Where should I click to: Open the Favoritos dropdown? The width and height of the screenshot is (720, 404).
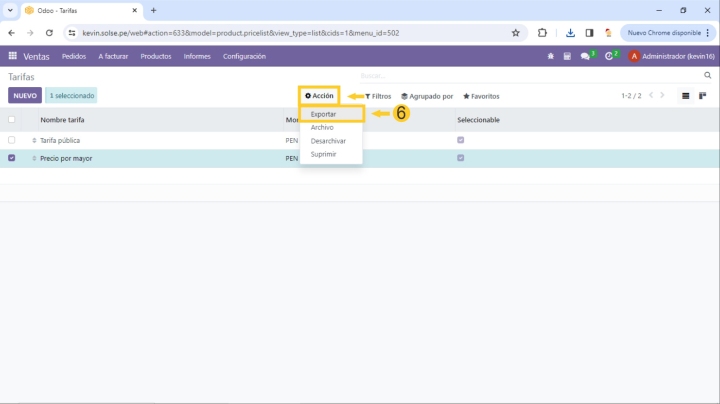click(481, 96)
